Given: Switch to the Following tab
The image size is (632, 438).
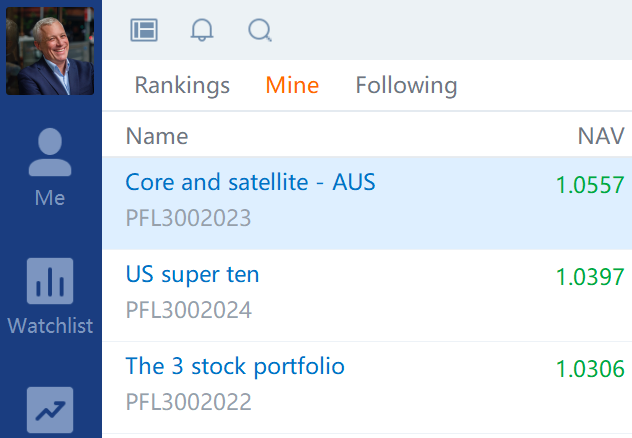Looking at the screenshot, I should (406, 85).
